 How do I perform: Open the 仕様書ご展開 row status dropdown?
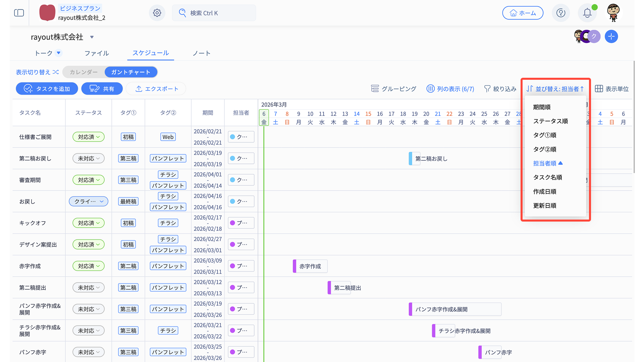tap(89, 137)
